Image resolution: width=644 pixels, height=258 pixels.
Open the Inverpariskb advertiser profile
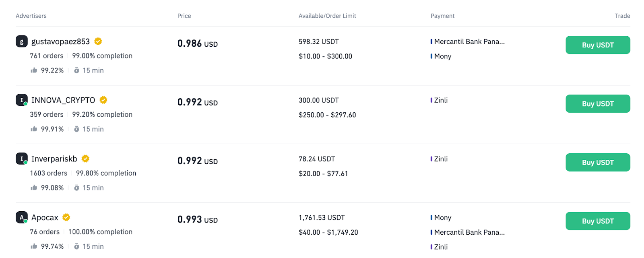[54, 159]
